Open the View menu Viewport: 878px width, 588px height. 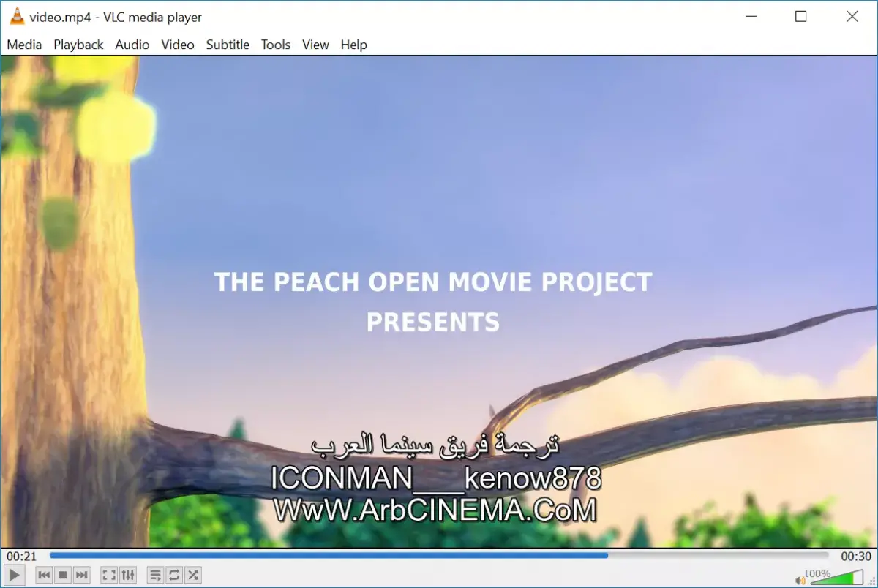[x=315, y=45]
